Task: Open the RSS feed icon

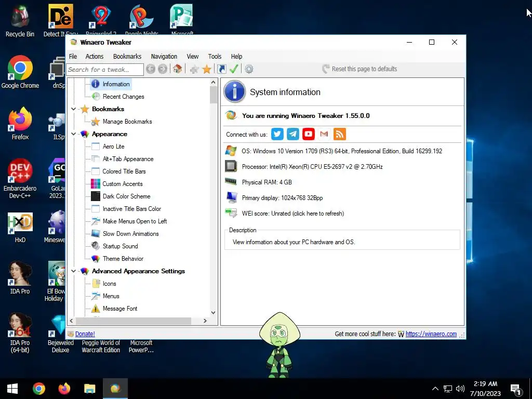Action: [x=340, y=134]
